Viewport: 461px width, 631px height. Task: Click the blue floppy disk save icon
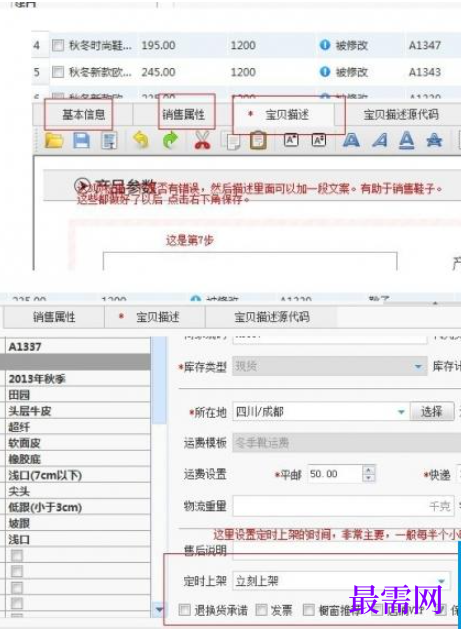(x=82, y=140)
